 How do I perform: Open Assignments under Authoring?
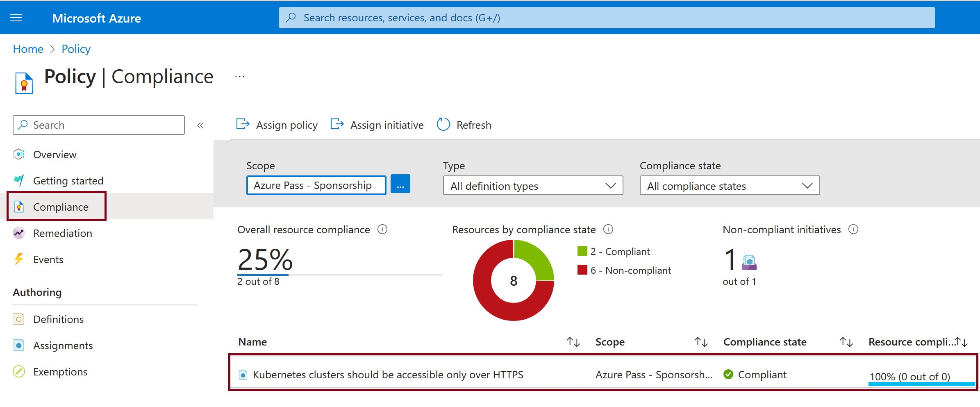[63, 346]
